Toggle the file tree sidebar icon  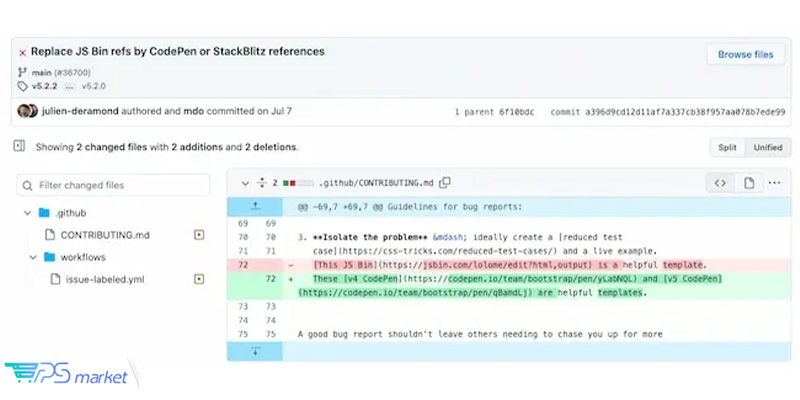(19, 146)
